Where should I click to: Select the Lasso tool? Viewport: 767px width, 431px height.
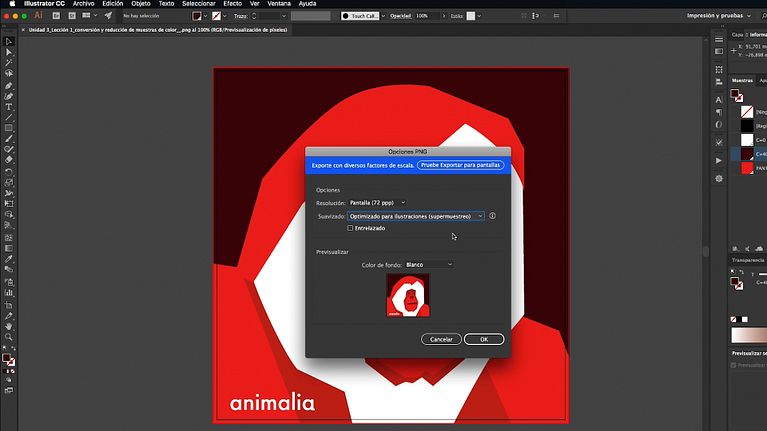tap(8, 73)
